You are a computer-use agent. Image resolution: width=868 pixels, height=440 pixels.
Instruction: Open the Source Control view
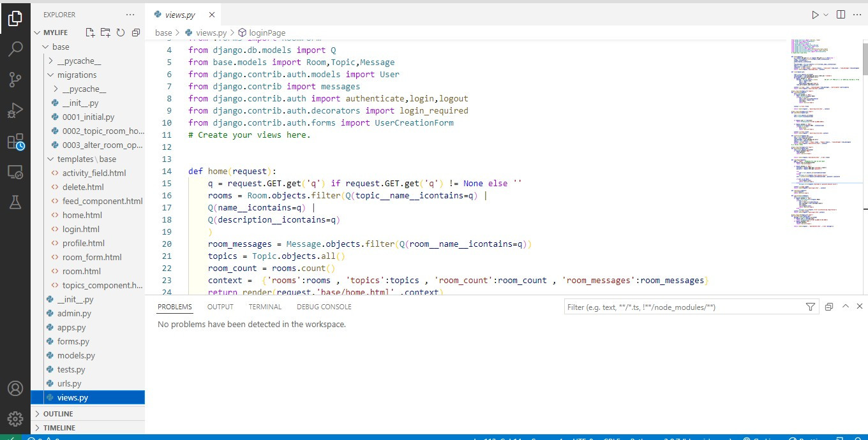15,80
